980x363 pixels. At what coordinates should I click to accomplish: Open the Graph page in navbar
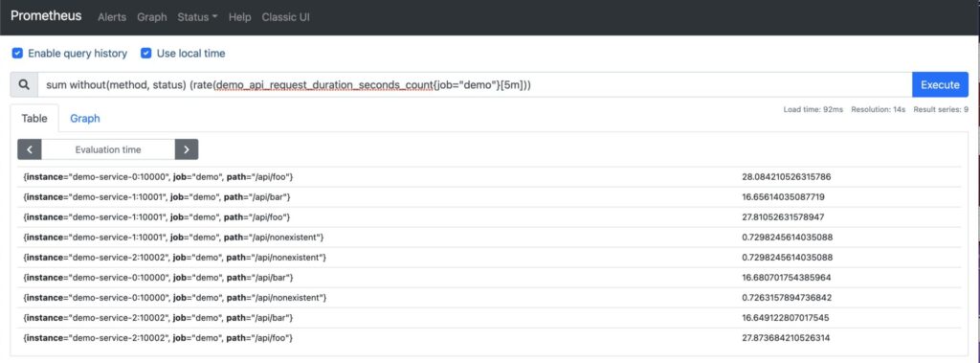pos(152,17)
